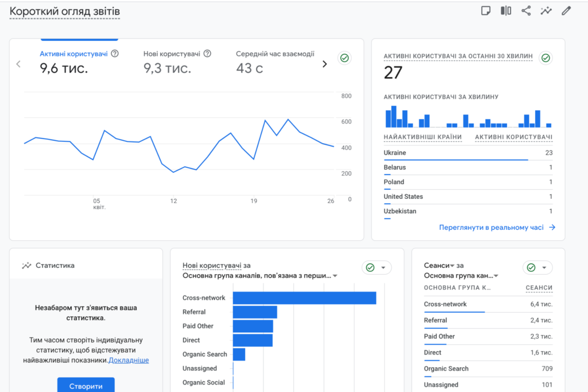Open the АКТИВНІ КОРИСТУВАЧІ tab in the realtime card
This screenshot has width=588, height=392.
(x=513, y=137)
